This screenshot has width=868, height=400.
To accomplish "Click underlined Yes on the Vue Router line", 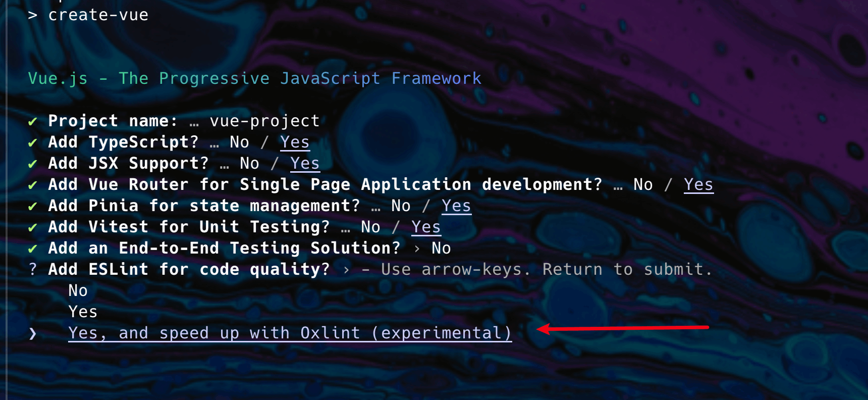I will click(x=698, y=185).
